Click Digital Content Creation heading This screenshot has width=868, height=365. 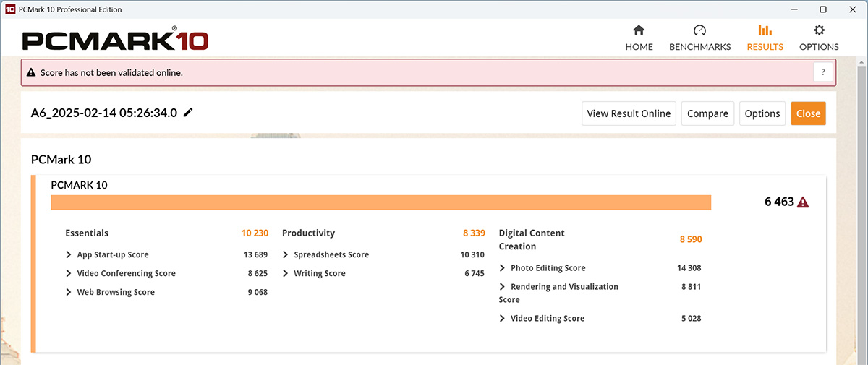point(532,240)
